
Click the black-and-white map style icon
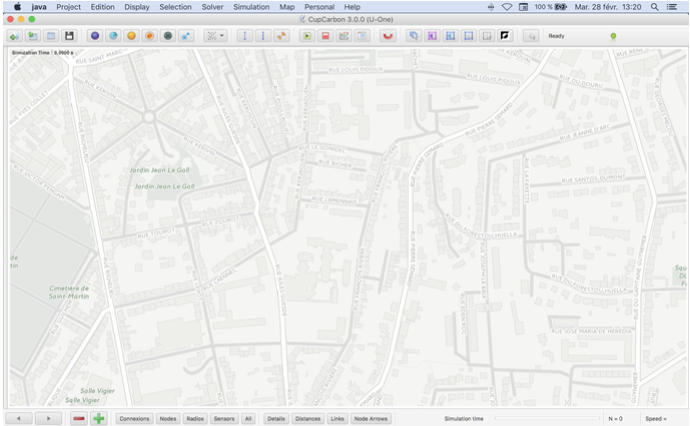point(505,36)
